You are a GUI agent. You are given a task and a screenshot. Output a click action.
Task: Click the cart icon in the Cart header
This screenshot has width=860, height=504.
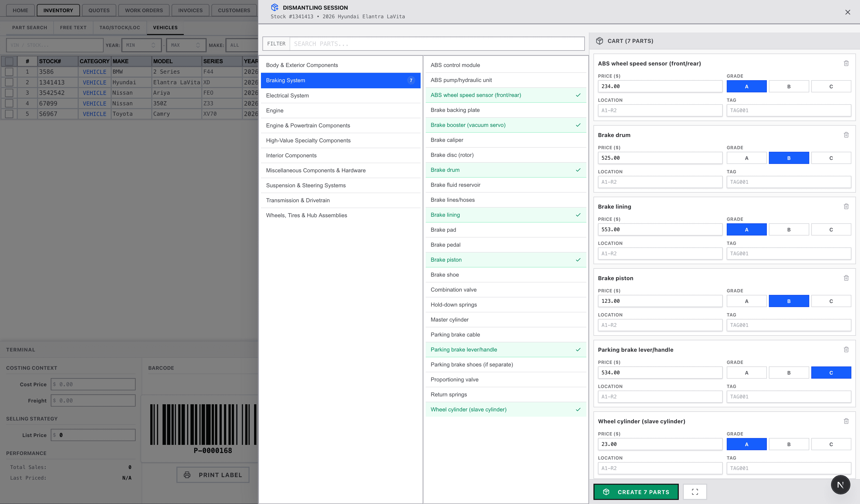pos(600,41)
